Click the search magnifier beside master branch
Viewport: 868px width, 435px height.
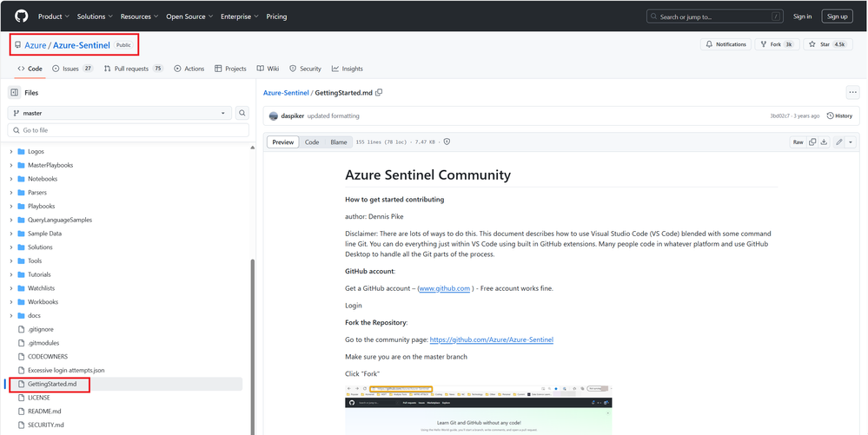point(242,113)
